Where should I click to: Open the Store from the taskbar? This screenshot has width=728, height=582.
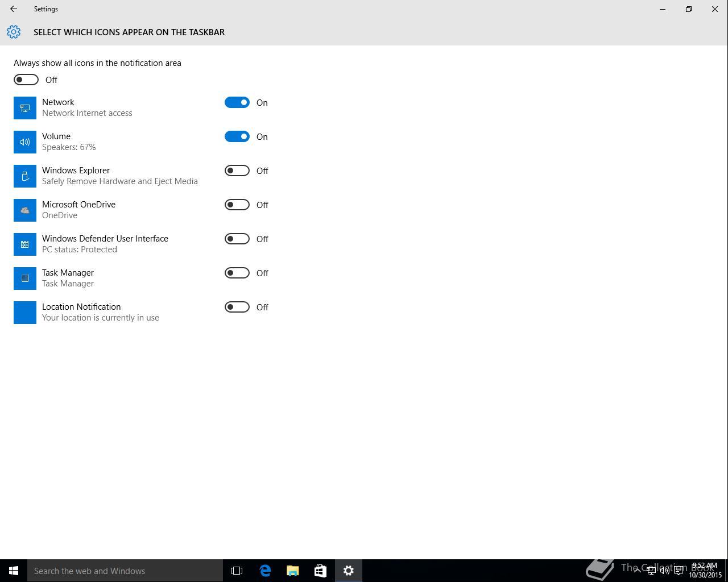(x=320, y=571)
